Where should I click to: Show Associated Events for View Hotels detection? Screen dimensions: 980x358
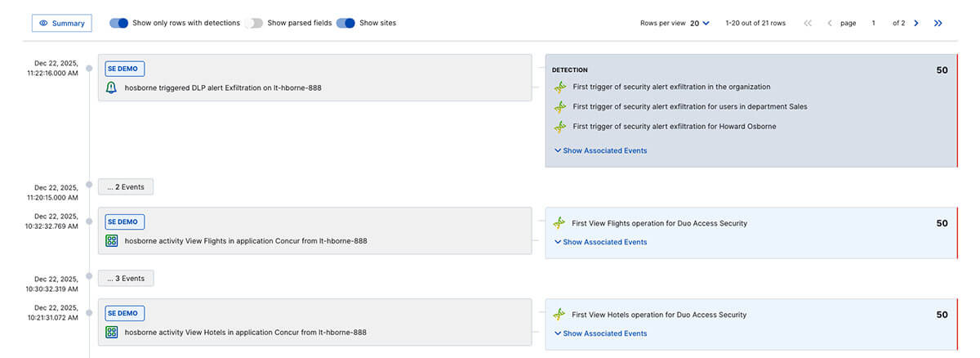coord(600,333)
